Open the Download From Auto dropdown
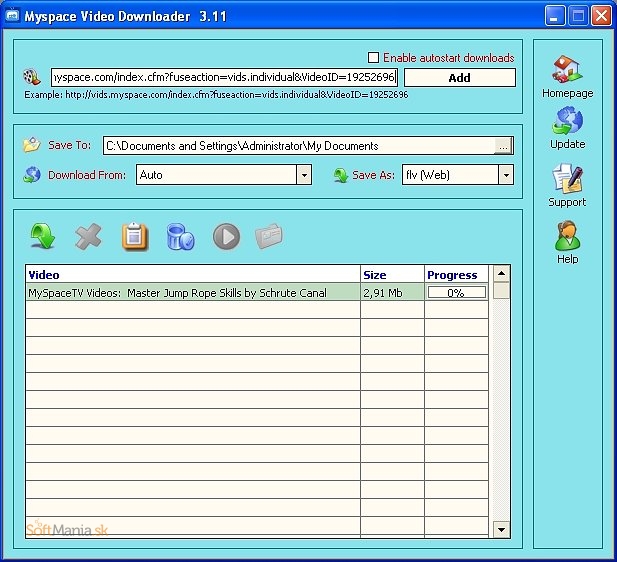 pos(304,175)
